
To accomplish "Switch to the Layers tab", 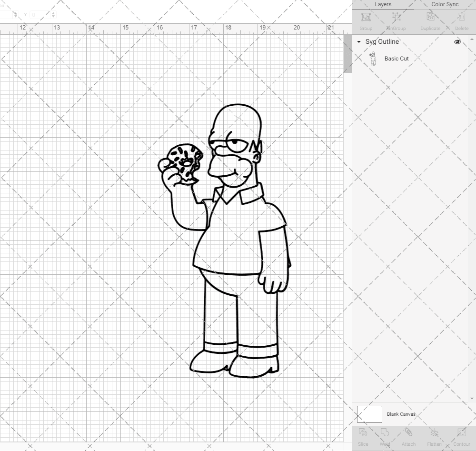I will pos(383,5).
